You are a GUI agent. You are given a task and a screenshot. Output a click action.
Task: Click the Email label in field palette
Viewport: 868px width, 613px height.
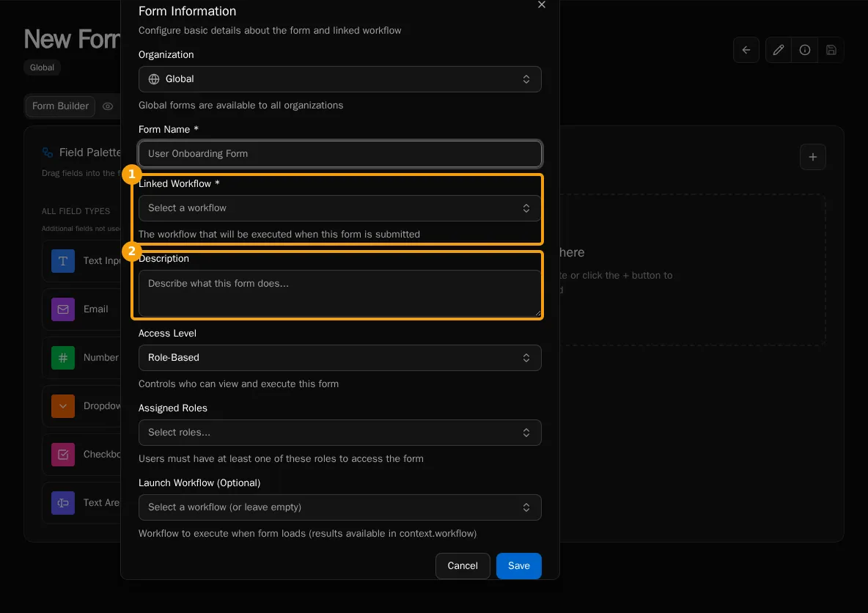(96, 309)
